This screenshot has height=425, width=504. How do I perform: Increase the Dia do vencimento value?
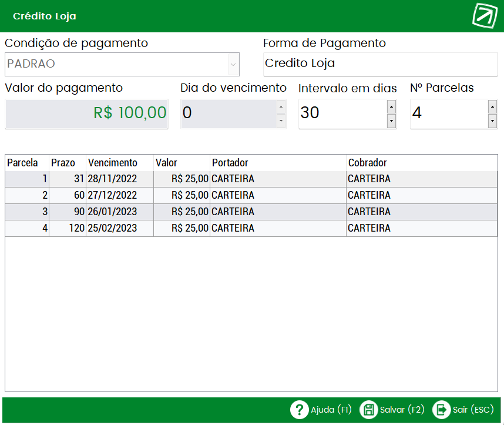[x=281, y=106]
